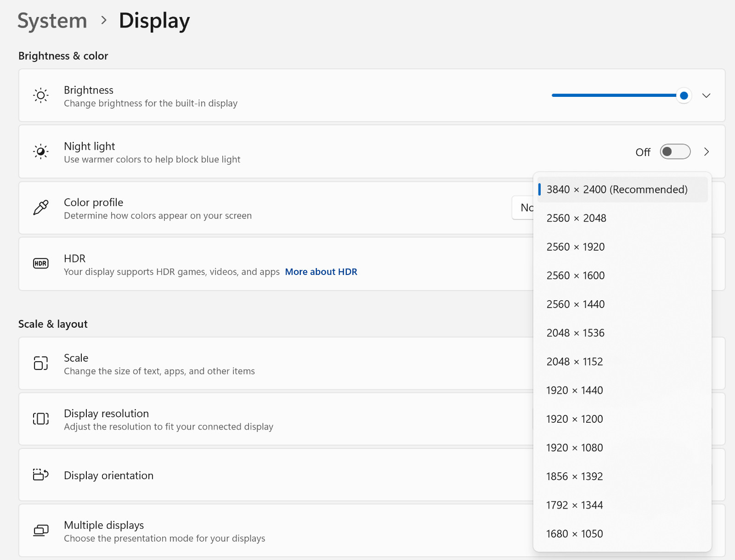Viewport: 735px width, 560px height.
Task: Click the Display orientation icon
Action: pos(41,475)
